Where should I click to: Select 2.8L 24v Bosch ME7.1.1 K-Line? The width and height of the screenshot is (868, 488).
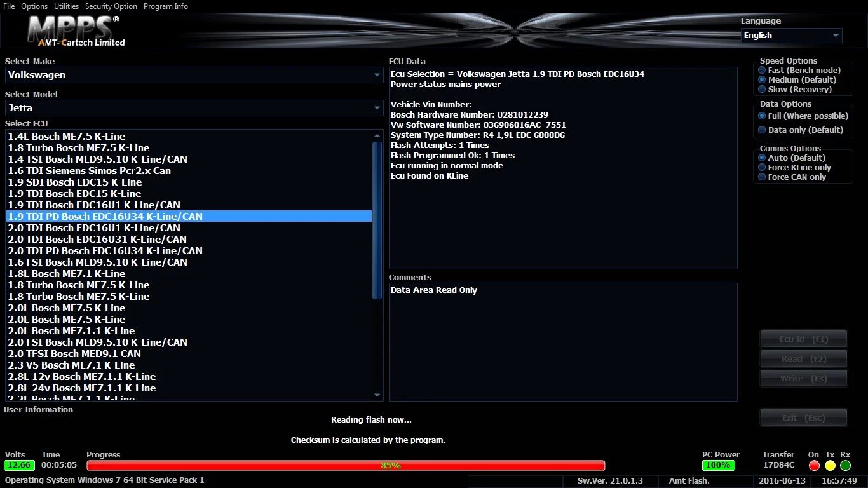click(x=189, y=388)
